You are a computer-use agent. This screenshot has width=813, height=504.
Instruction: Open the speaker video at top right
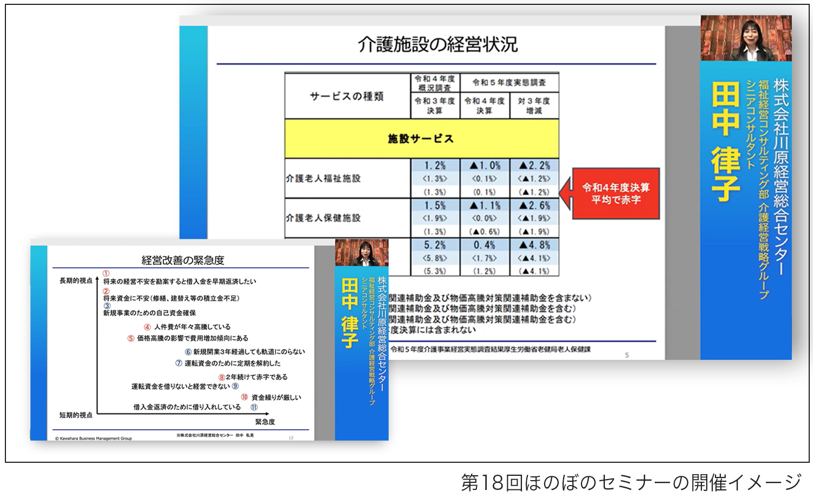click(x=746, y=38)
